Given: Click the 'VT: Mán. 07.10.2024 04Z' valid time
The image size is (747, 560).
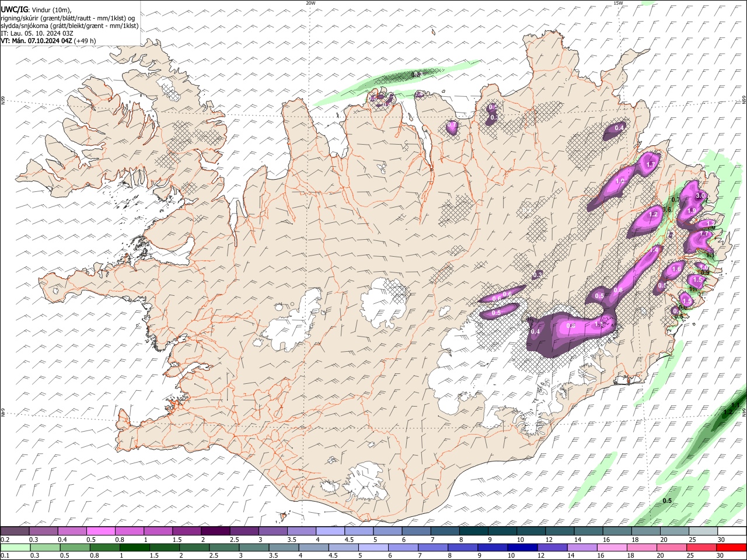Looking at the screenshot, I should [x=37, y=41].
